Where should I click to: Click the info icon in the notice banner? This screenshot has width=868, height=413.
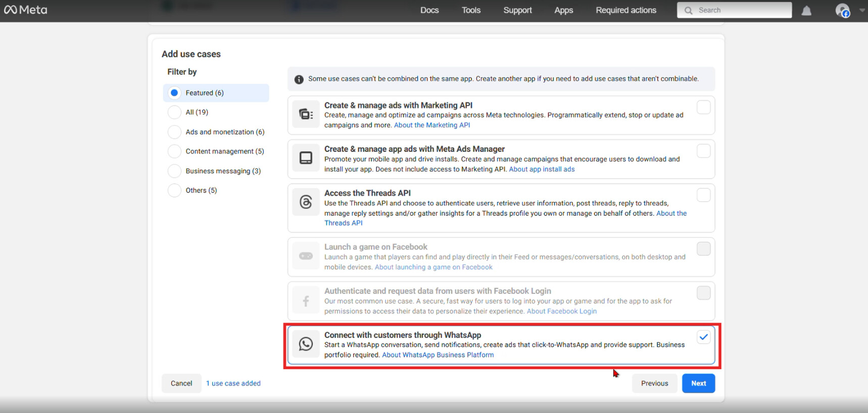[299, 79]
